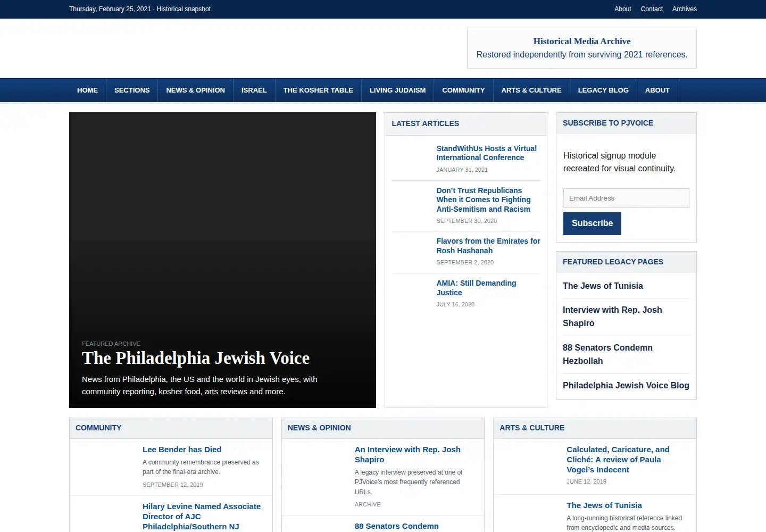
Task: Open ABOUT in the navigation bar
Action: click(657, 90)
